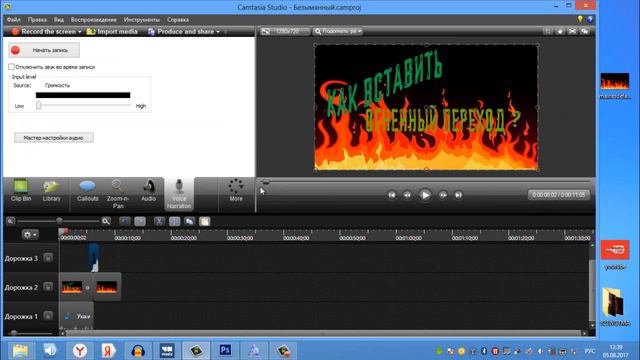Viewport: 640px width, 360px height.
Task: Open the Audio tab
Action: tap(149, 191)
